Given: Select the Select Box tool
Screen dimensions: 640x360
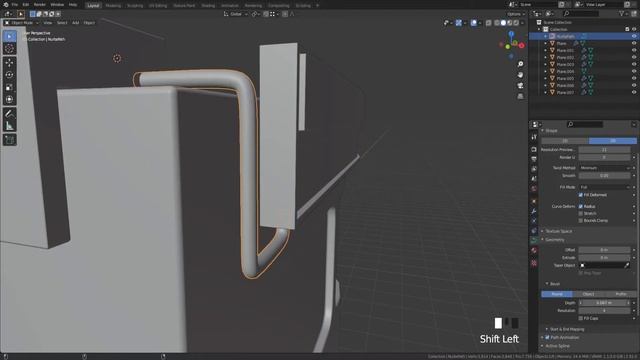Looking at the screenshot, I should coord(9,36).
